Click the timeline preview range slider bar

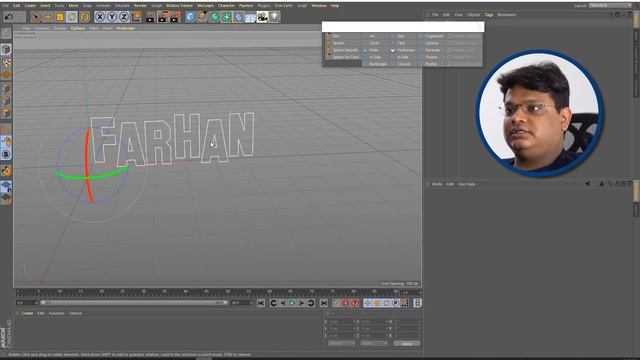134,303
